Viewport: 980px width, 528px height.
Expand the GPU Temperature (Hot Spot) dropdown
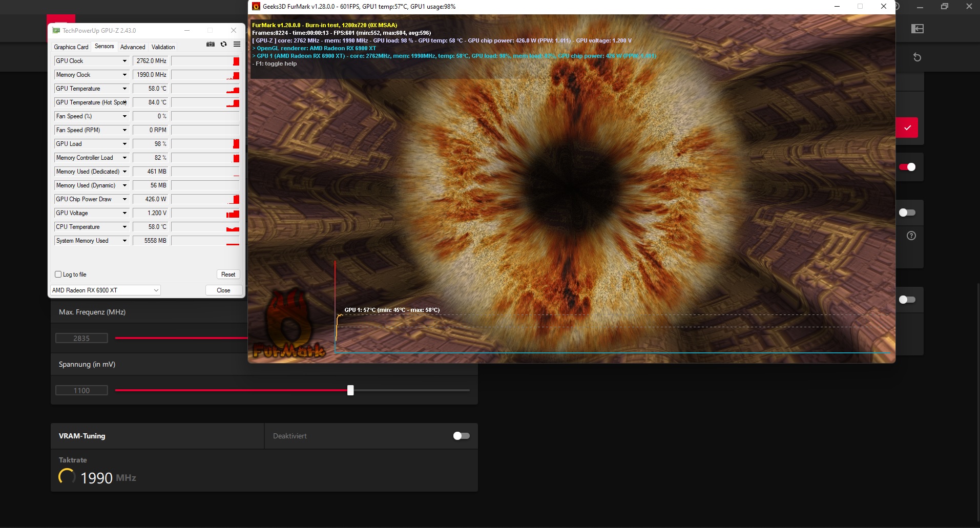124,102
